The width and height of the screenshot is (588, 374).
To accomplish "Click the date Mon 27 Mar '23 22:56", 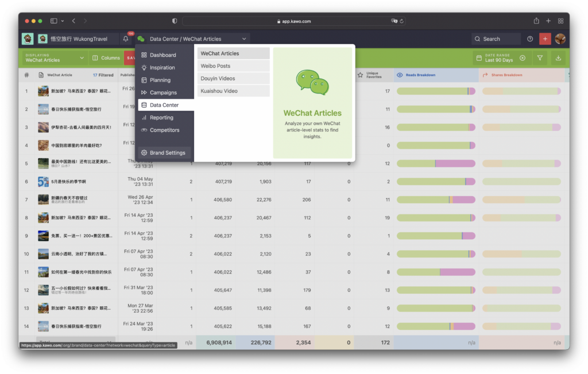I will coord(140,308).
